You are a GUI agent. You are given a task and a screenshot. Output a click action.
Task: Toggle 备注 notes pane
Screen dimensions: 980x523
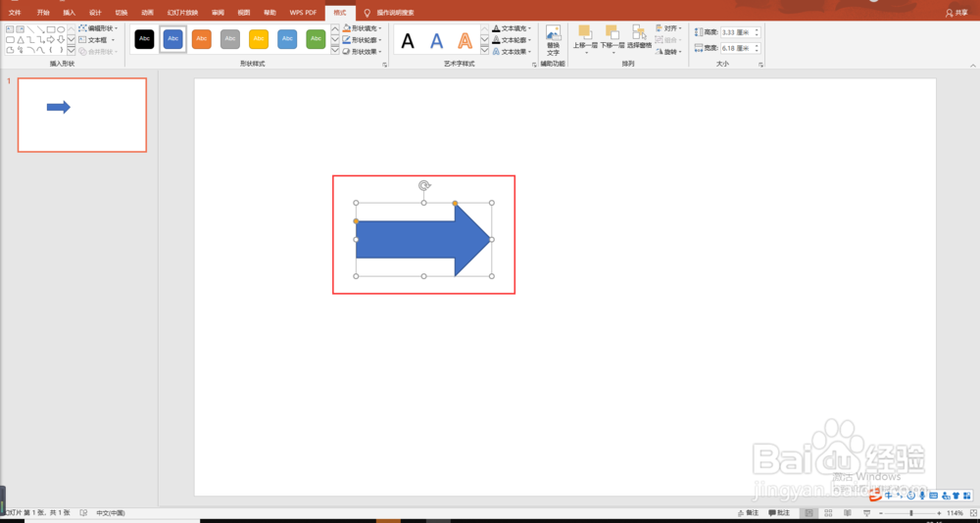[748, 513]
